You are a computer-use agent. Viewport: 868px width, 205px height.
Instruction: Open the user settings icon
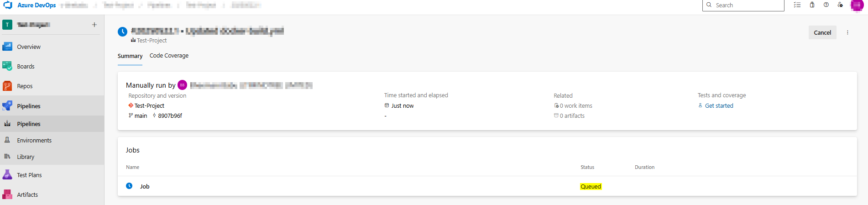coord(840,5)
